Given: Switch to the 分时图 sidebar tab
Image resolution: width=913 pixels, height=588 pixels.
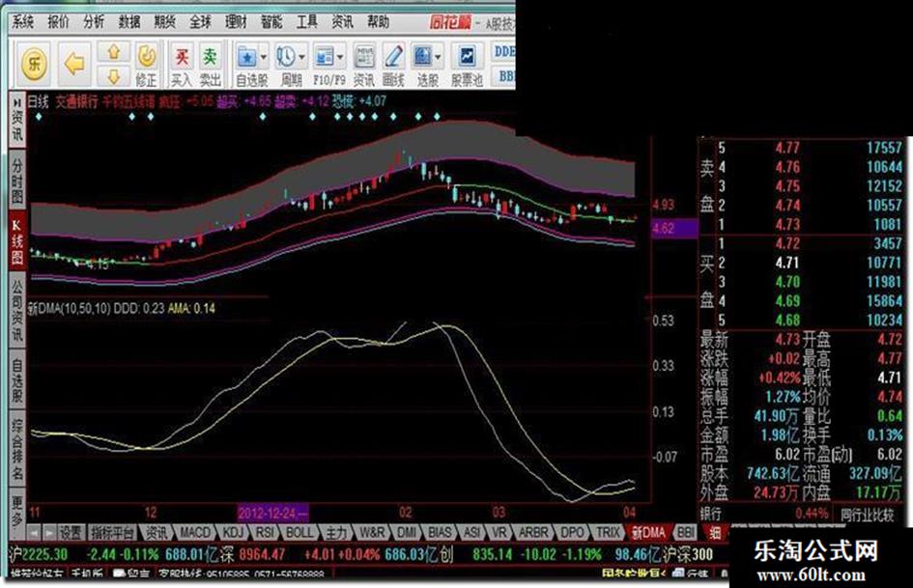Looking at the screenshot, I should tap(16, 182).
